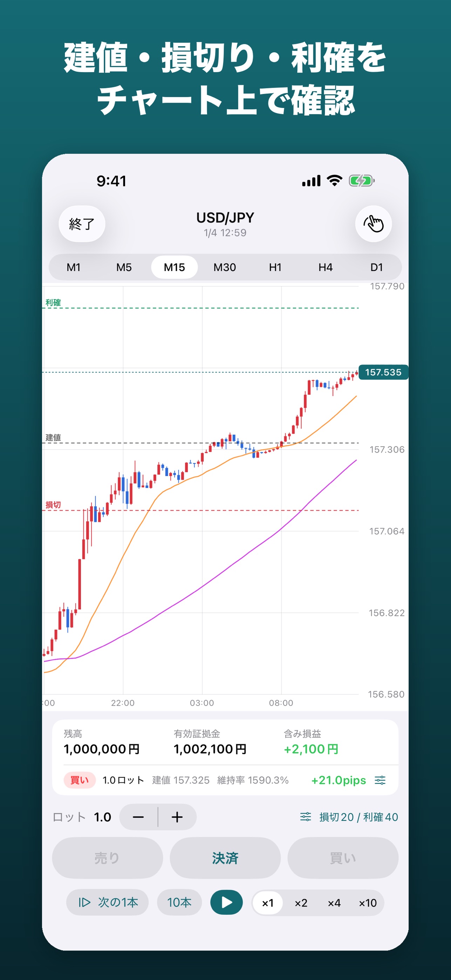The width and height of the screenshot is (451, 980).
Task: Tap the hand pointer gesture icon
Action: coord(374,224)
